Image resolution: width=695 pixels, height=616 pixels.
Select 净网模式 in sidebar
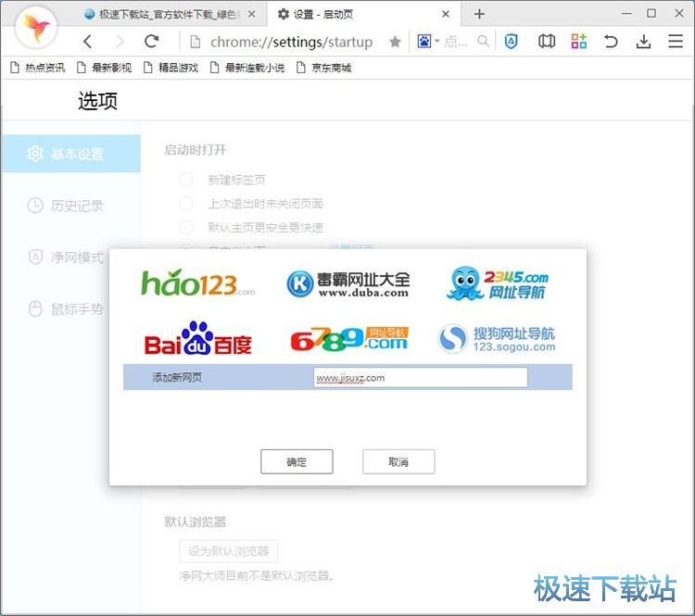[x=66, y=257]
